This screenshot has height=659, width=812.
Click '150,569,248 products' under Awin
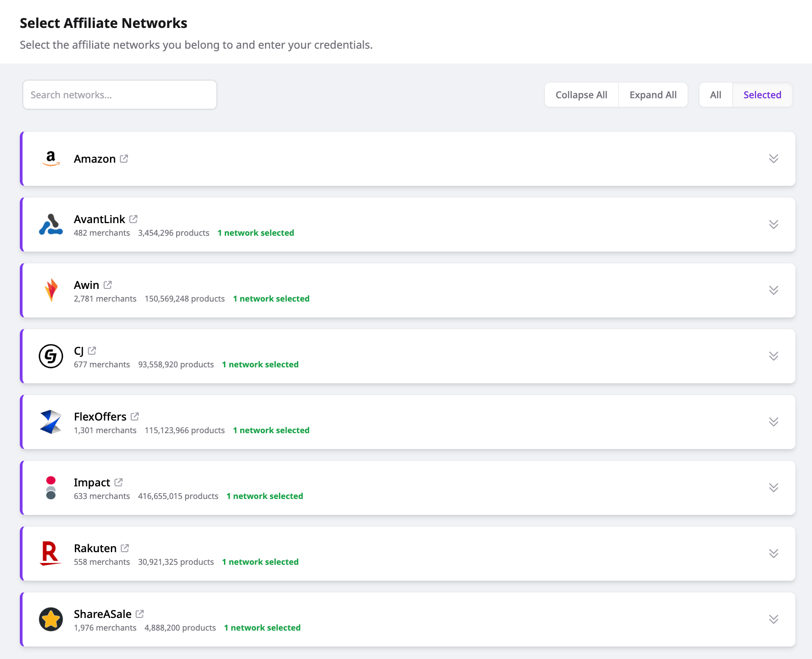click(185, 299)
